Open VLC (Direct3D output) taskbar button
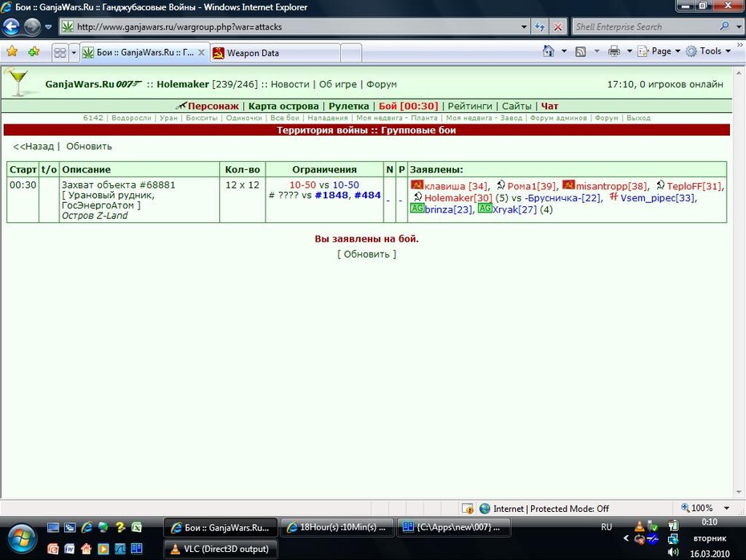This screenshot has height=560, width=746. [221, 549]
